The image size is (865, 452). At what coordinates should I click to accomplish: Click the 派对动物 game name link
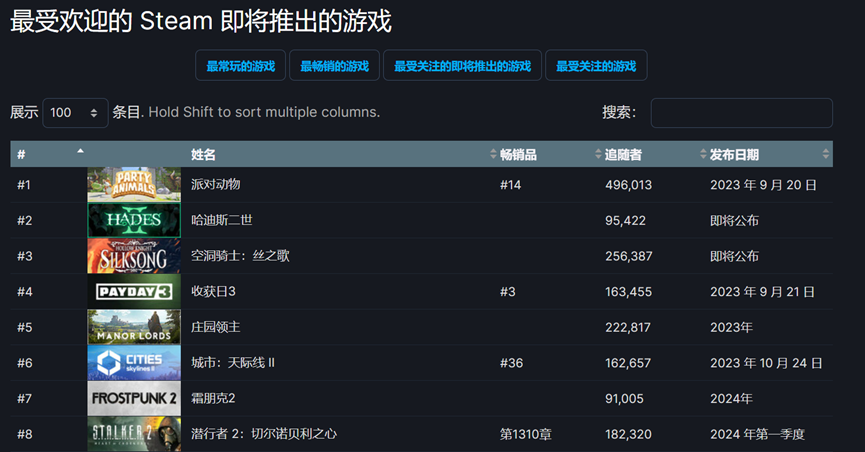(x=216, y=184)
